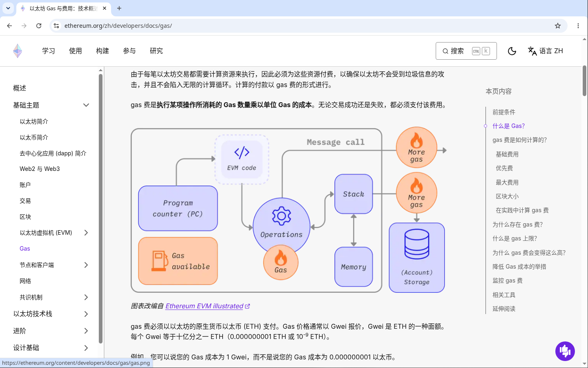This screenshot has width=588, height=368.
Task: Open Web2 与 Web3 sidebar page
Action: 40,169
